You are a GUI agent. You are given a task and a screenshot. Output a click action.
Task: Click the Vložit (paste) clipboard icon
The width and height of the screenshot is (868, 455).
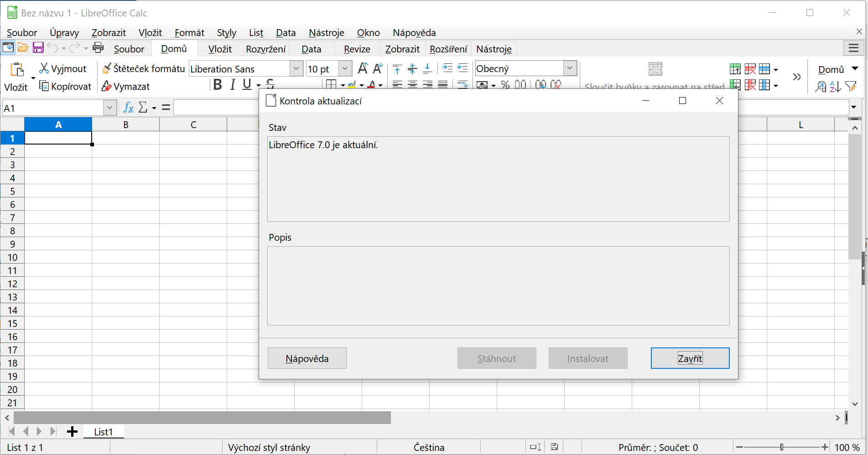[x=17, y=69]
